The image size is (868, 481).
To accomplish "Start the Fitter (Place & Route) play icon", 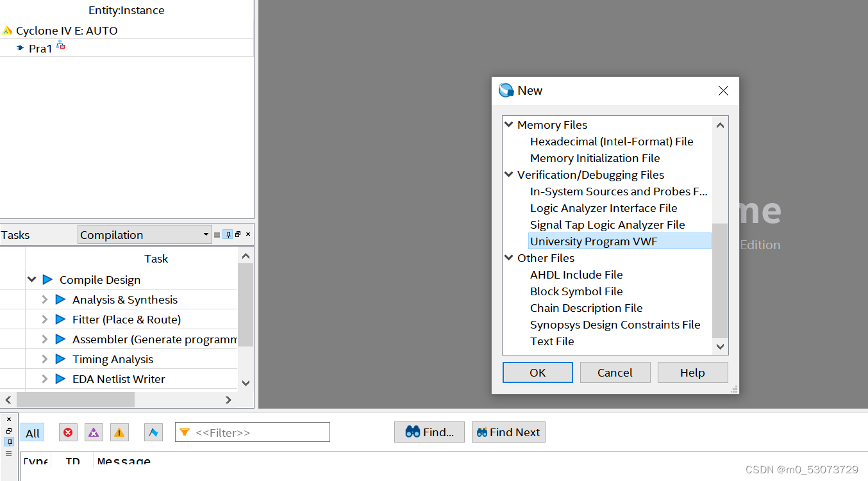I will (60, 319).
